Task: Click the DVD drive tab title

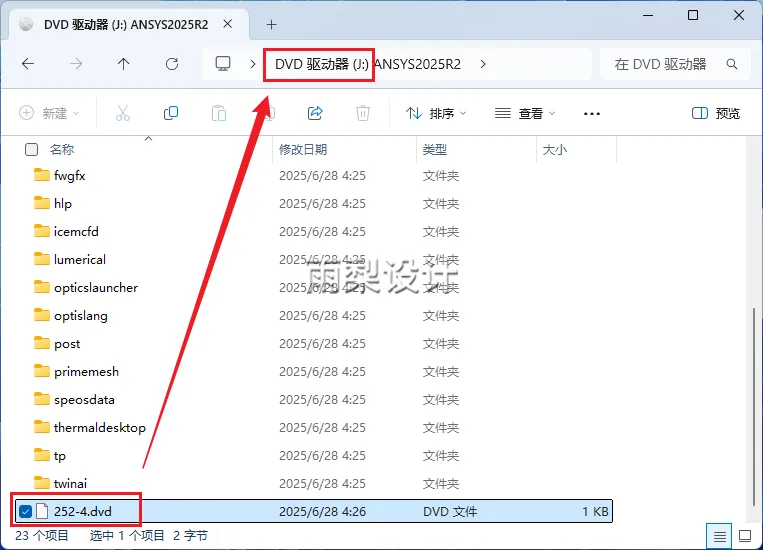Action: pyautogui.click(x=126, y=24)
